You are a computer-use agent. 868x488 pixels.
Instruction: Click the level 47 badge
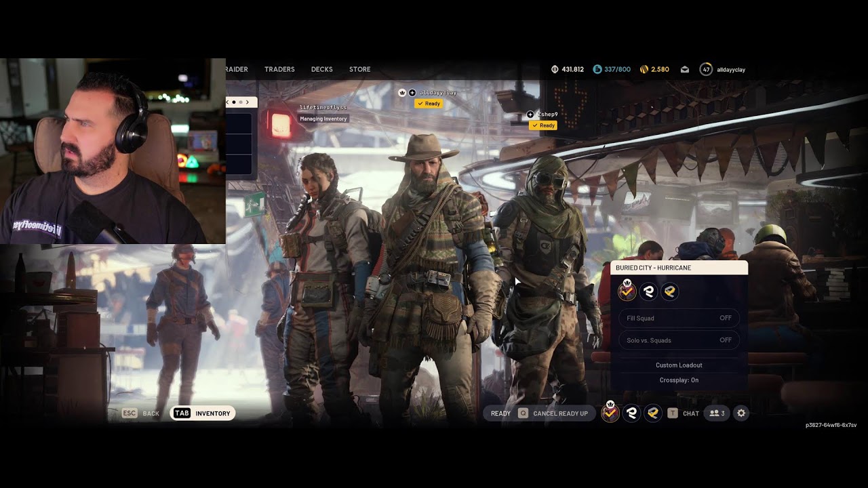click(706, 69)
